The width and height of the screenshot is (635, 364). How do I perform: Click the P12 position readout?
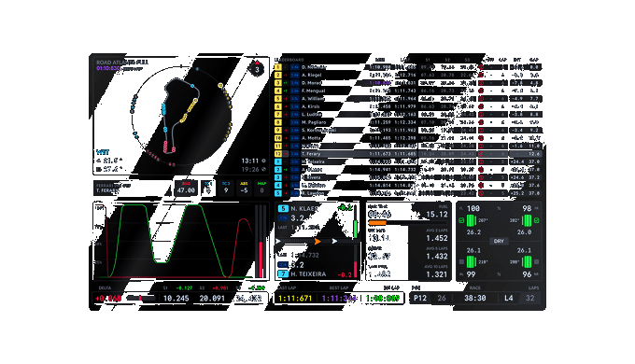420,298
